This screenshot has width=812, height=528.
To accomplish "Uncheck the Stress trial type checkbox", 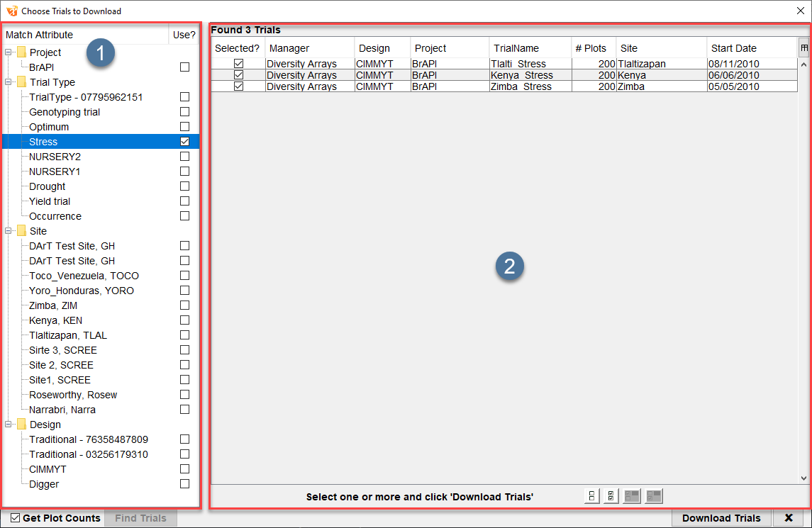I will point(184,142).
